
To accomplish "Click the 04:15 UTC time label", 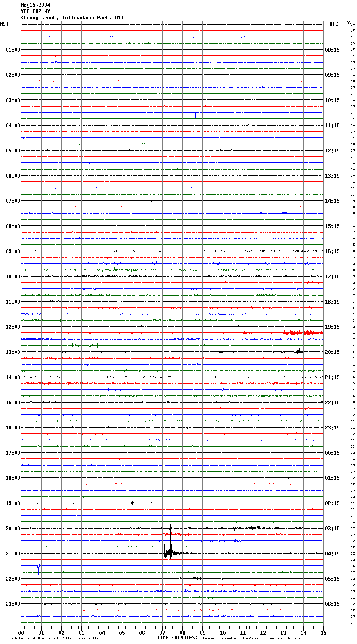I will click(332, 554).
